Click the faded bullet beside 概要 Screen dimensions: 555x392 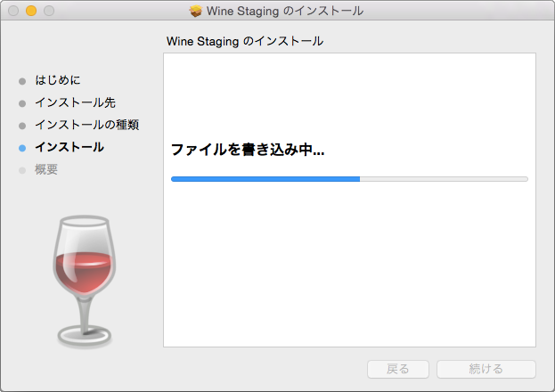coord(22,171)
